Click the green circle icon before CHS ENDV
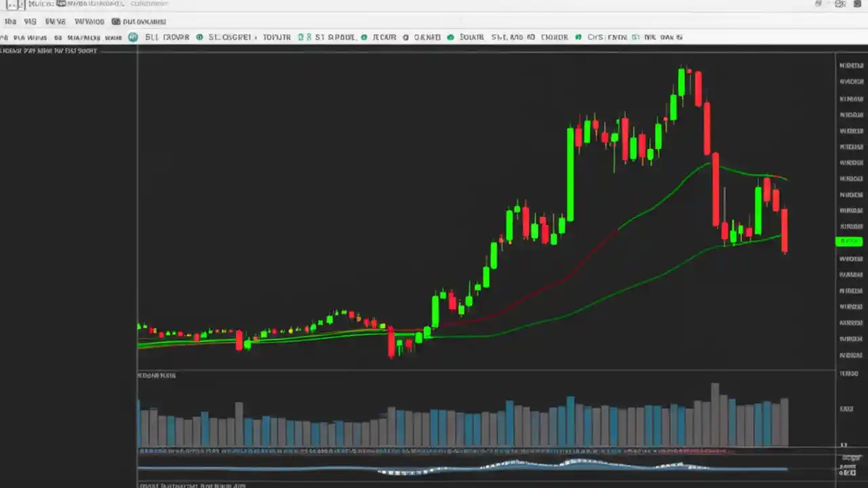Viewport: 868px width, 488px height. 578,37
